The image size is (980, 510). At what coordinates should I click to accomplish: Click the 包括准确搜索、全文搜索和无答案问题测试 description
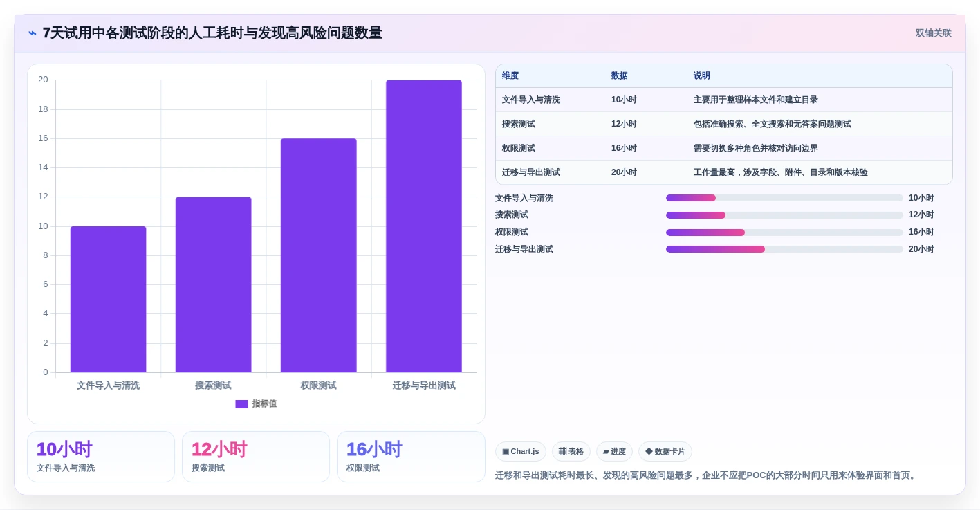(x=773, y=125)
